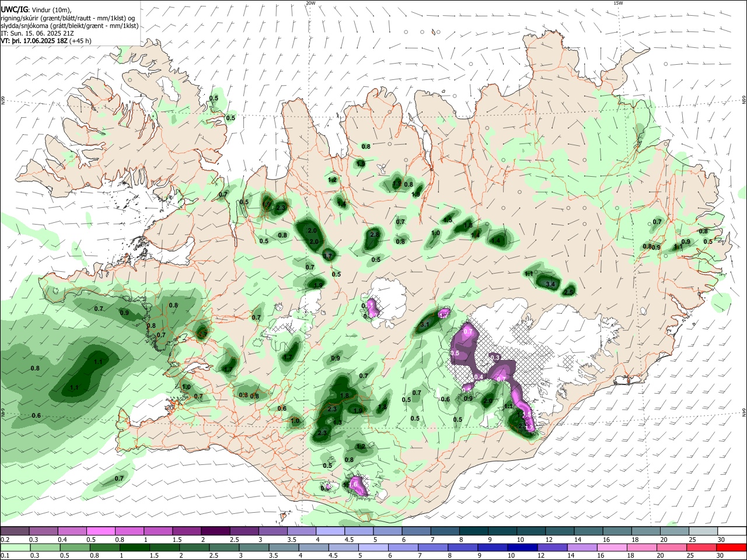The image size is (747, 560).
Task: Click the '15W' longitude label at the top
Action: click(x=618, y=3)
